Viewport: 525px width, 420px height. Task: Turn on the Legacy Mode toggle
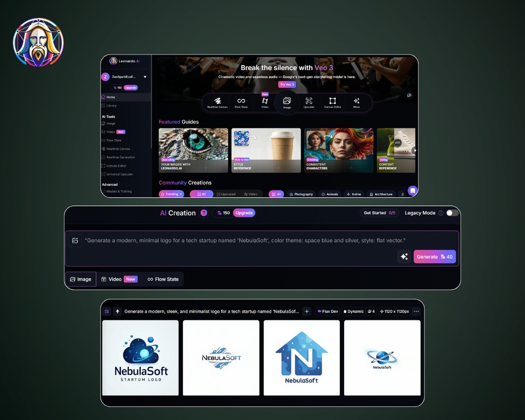(452, 213)
